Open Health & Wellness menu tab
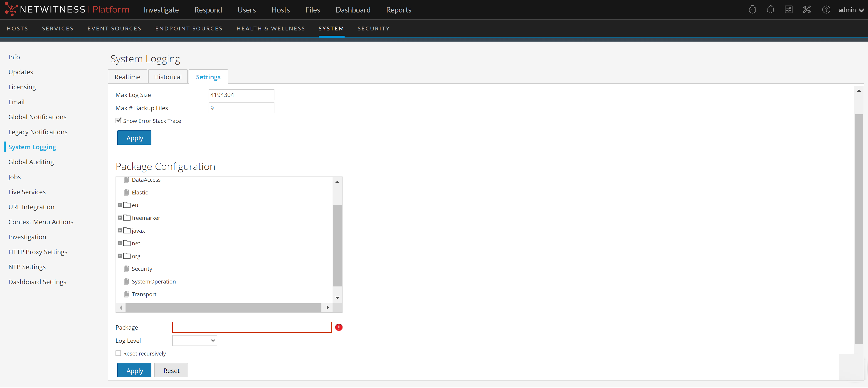 pyautogui.click(x=270, y=29)
